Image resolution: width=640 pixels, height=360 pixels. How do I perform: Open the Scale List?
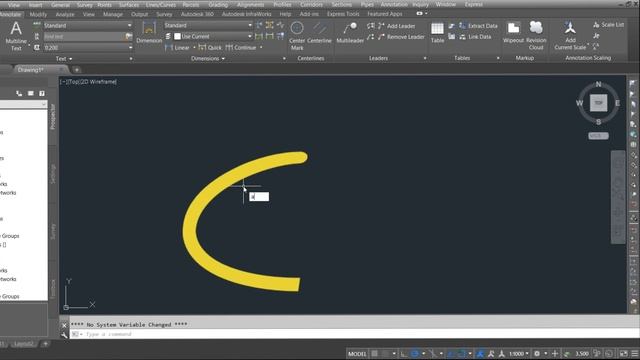pyautogui.click(x=608, y=25)
